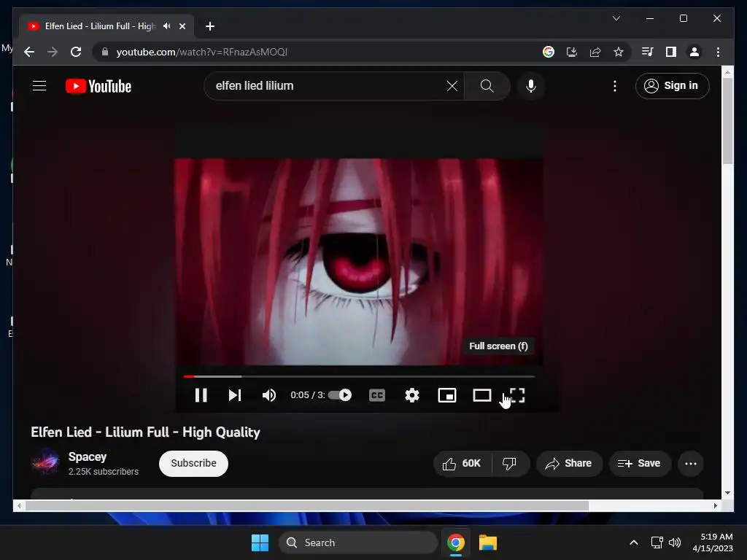Screen dimensions: 747x560
Task: Click the Sign in button
Action: tap(672, 86)
